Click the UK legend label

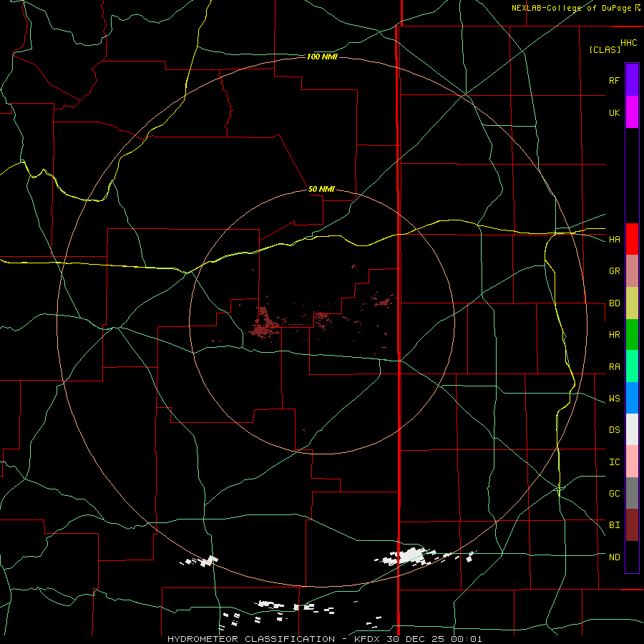(x=614, y=112)
